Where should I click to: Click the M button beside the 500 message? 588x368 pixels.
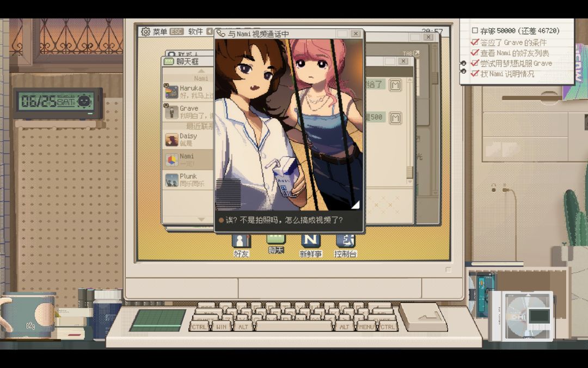[x=395, y=118]
